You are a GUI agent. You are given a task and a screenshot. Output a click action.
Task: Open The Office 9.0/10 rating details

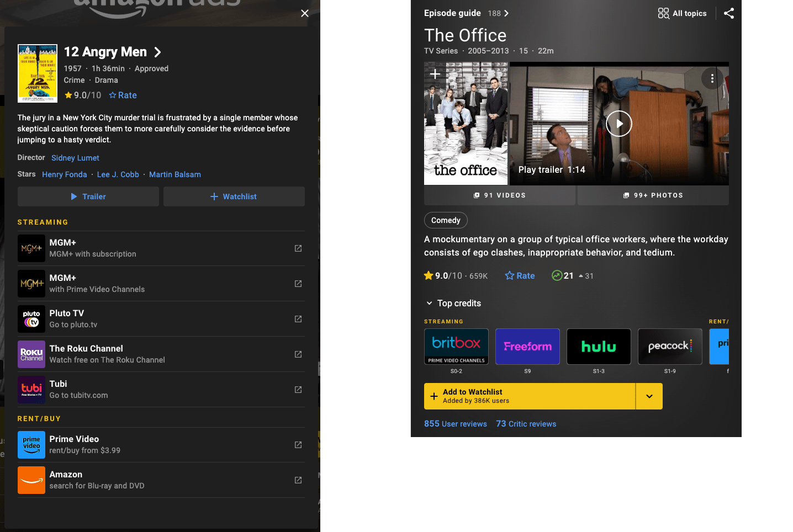(x=456, y=275)
